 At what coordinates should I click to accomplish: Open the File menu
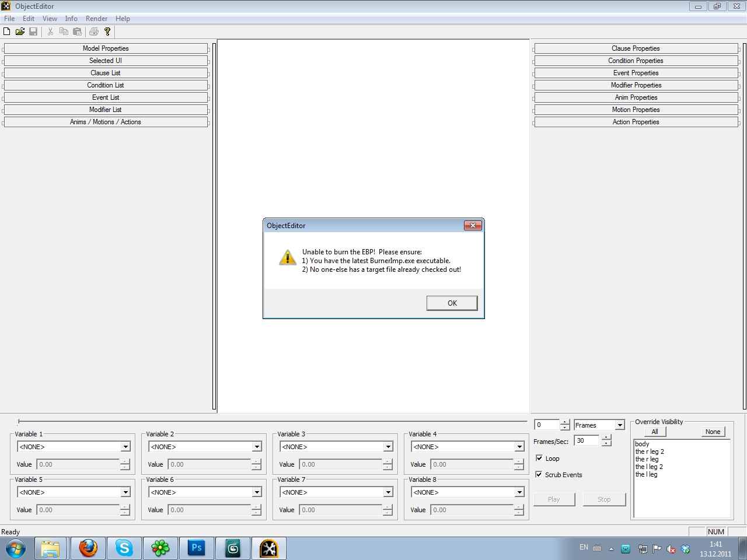pos(9,19)
